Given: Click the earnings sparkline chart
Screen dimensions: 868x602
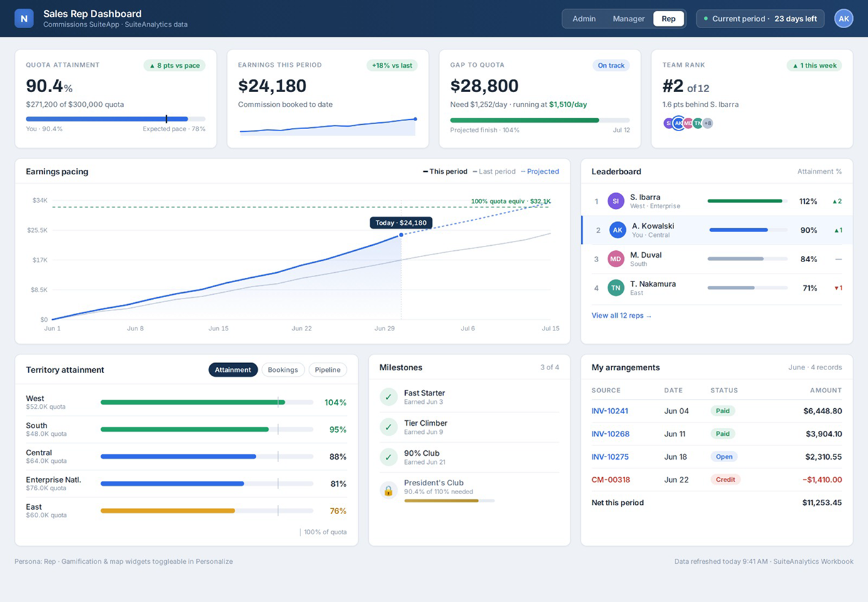Looking at the screenshot, I should click(327, 126).
